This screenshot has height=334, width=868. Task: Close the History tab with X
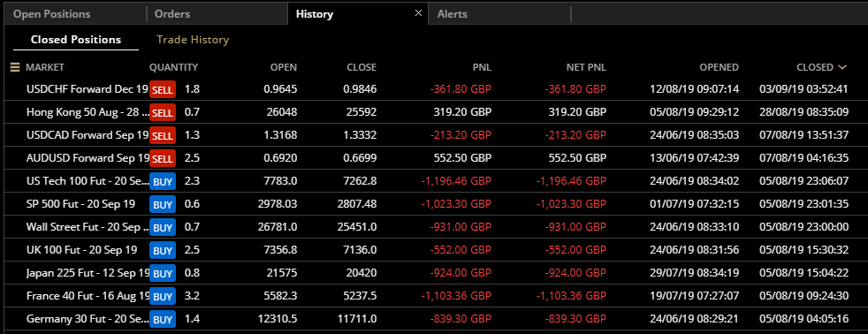tap(418, 12)
